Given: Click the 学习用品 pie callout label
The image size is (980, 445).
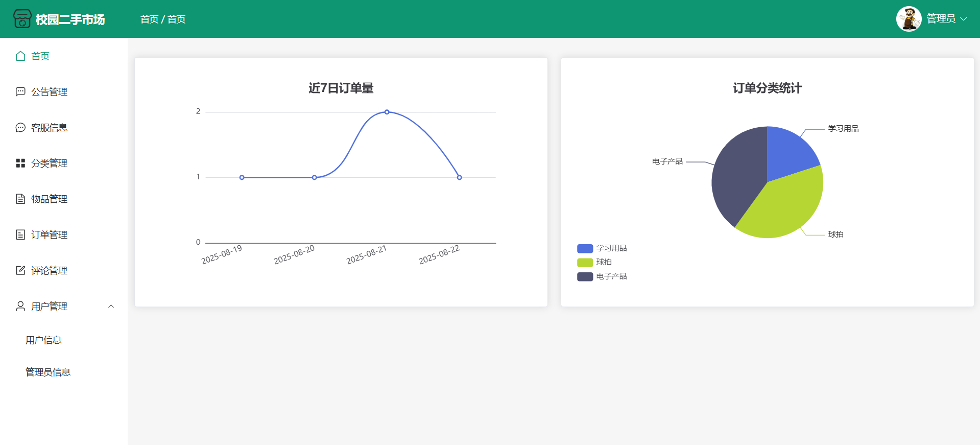Looking at the screenshot, I should [843, 129].
